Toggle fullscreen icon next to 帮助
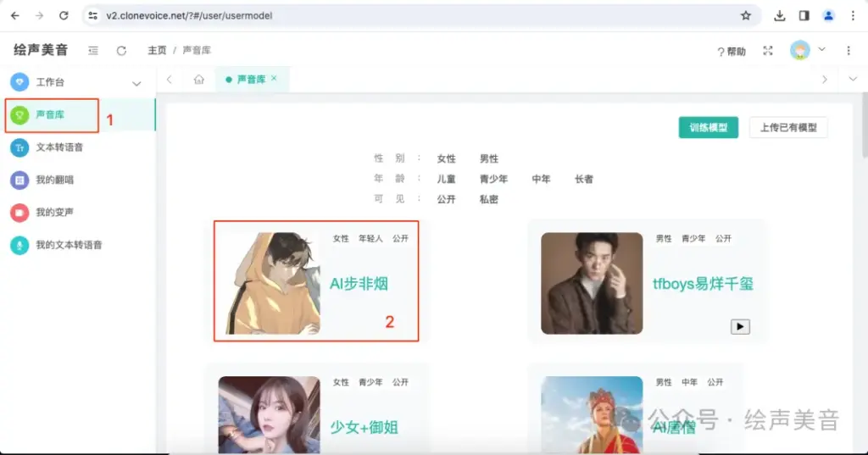Screen dimensions: 868x455 pos(768,51)
